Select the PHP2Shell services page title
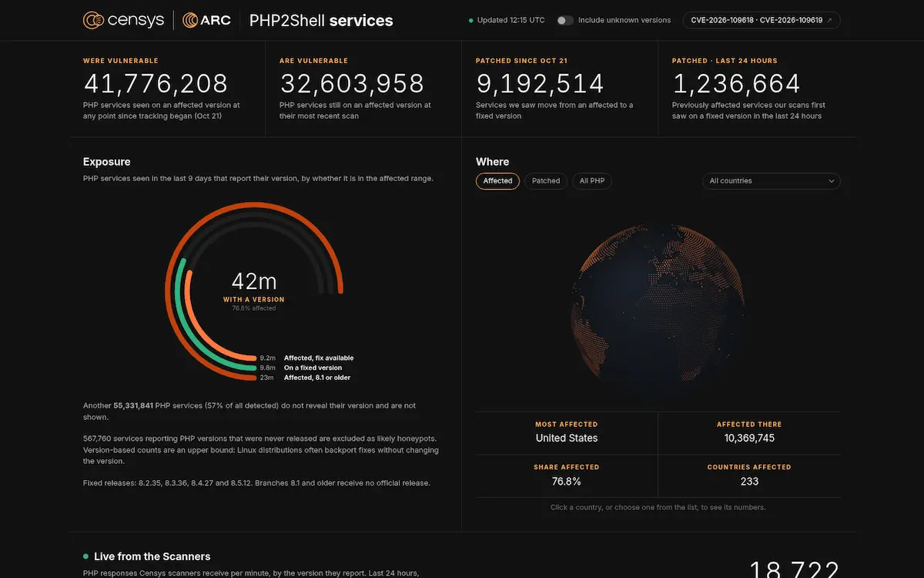Viewport: 924px width, 578px height. click(x=321, y=21)
